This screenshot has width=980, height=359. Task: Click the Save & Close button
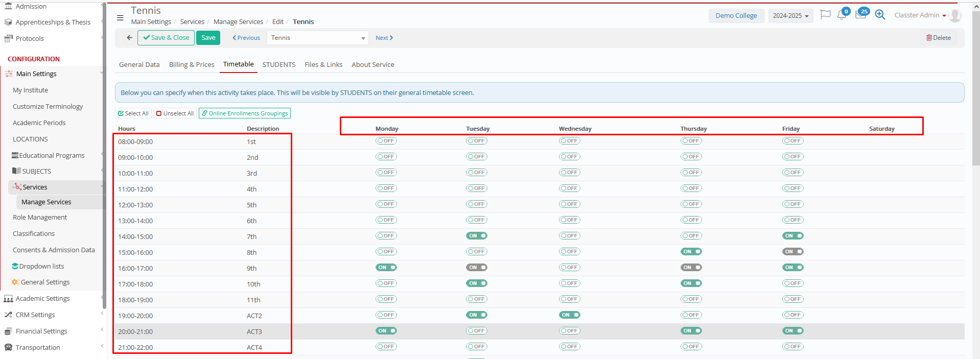[x=166, y=38]
